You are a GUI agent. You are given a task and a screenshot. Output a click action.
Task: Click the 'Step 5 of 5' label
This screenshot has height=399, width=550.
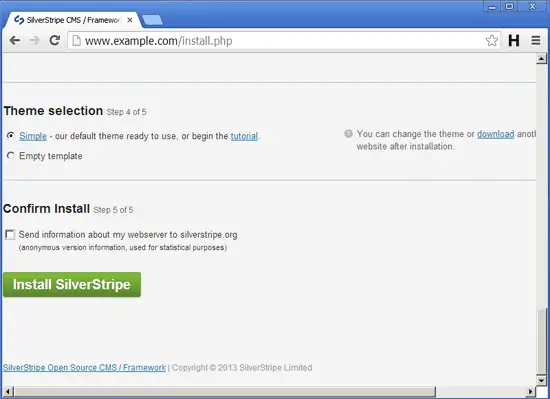[x=113, y=210]
